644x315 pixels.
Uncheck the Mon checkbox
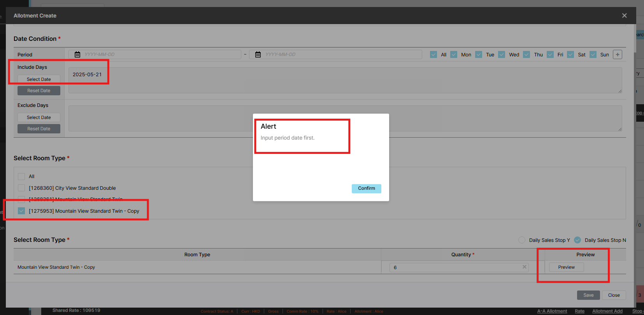point(454,54)
